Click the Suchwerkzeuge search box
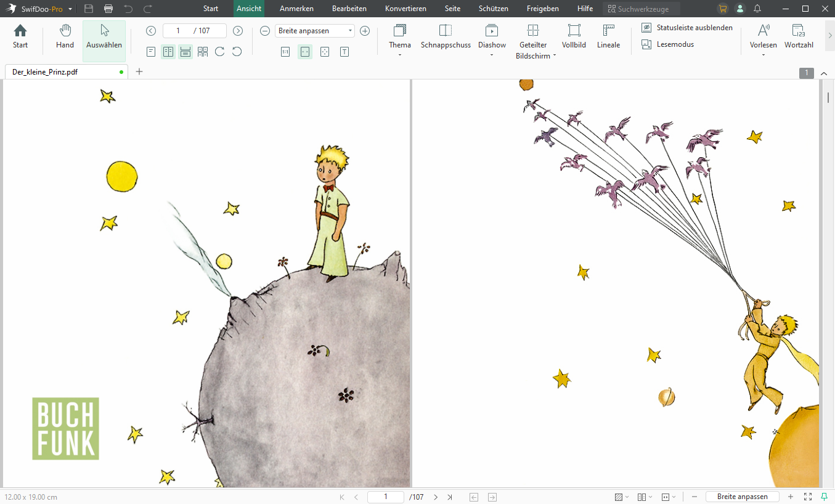 click(x=642, y=9)
